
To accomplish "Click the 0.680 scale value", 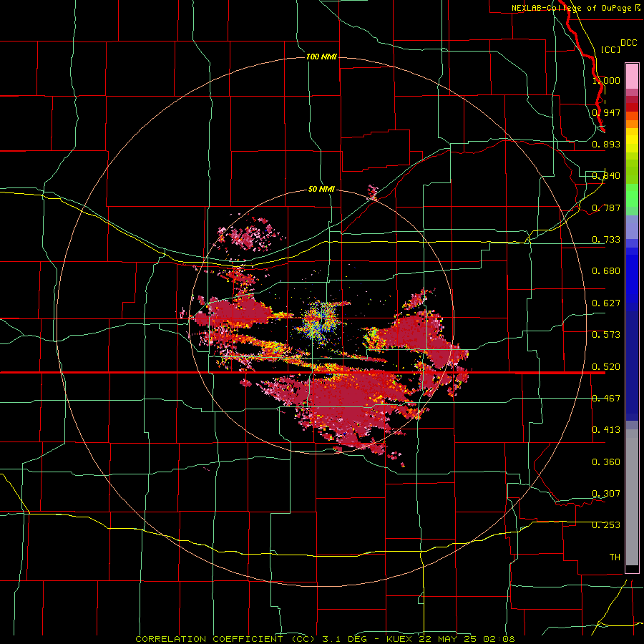I will (x=606, y=271).
